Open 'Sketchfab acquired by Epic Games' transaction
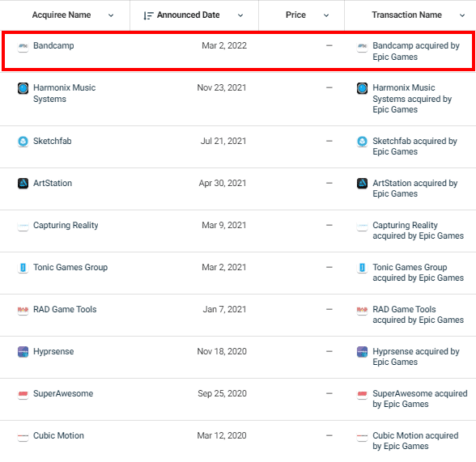This screenshot has width=476, height=462. (x=415, y=146)
